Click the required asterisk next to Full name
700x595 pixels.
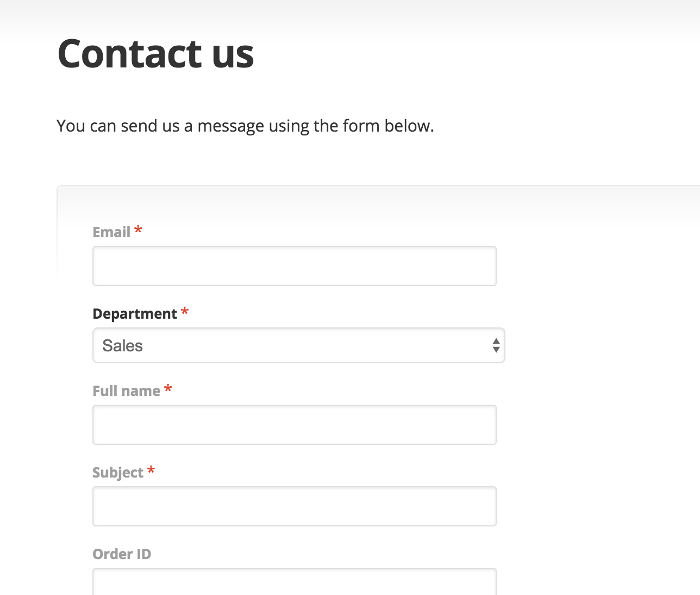pos(168,389)
